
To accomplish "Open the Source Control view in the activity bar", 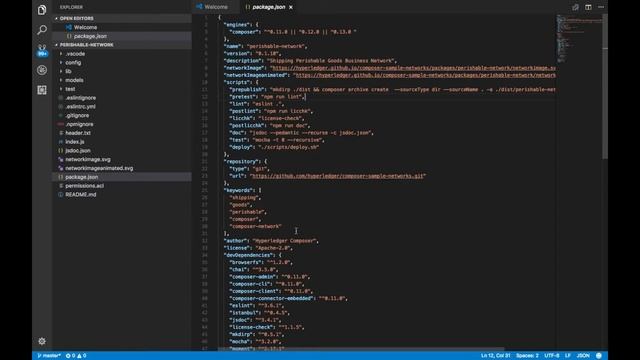I will (x=42, y=50).
